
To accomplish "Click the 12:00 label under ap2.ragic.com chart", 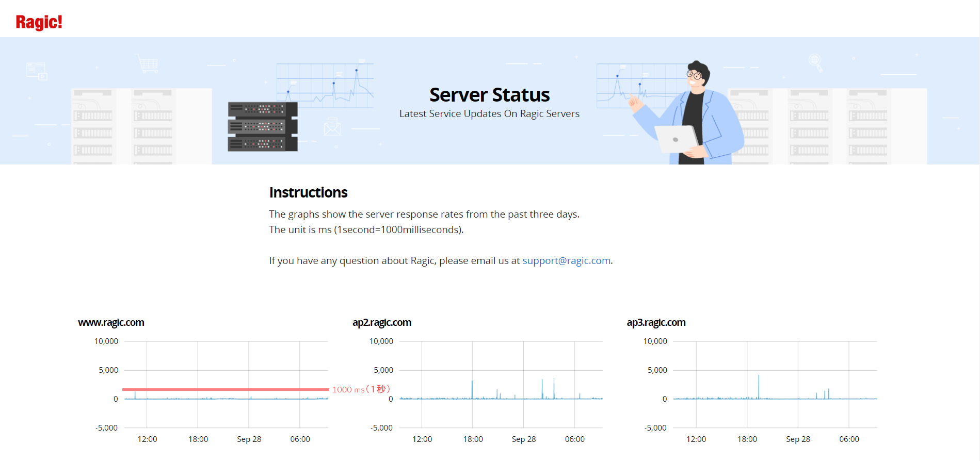I will [422, 439].
